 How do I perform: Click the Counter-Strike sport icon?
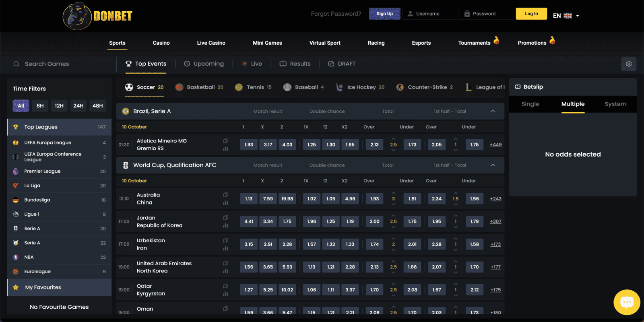point(400,87)
